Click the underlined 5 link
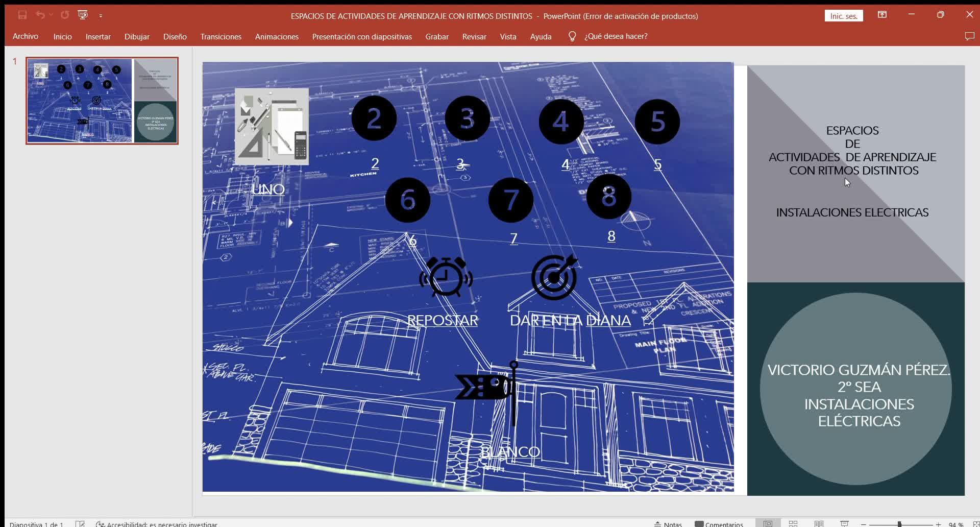This screenshot has height=527, width=980. coord(658,164)
